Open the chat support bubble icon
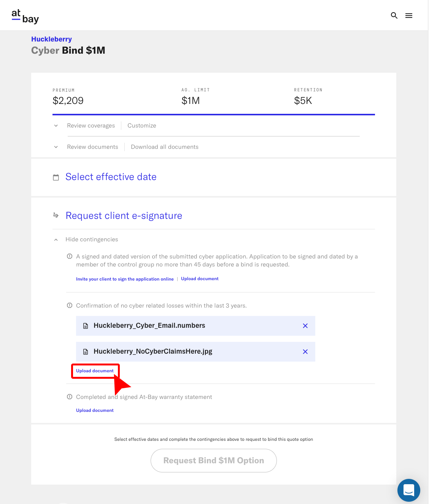429x504 pixels. 409,490
